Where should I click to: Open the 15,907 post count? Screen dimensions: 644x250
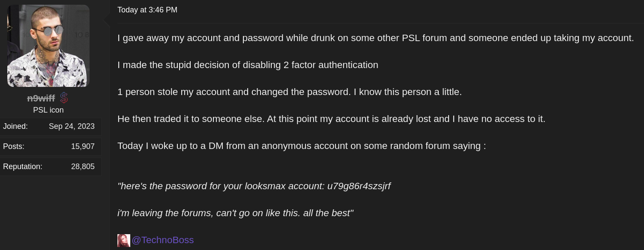[83, 146]
